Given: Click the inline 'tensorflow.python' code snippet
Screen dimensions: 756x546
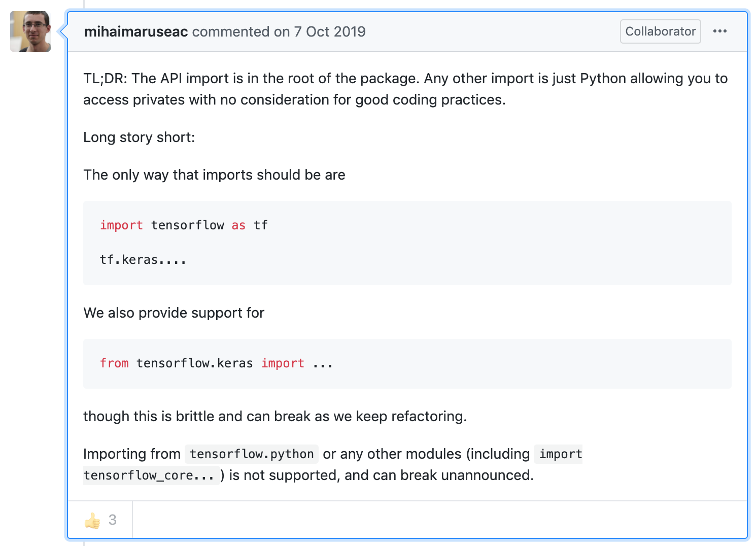Looking at the screenshot, I should click(x=252, y=454).
